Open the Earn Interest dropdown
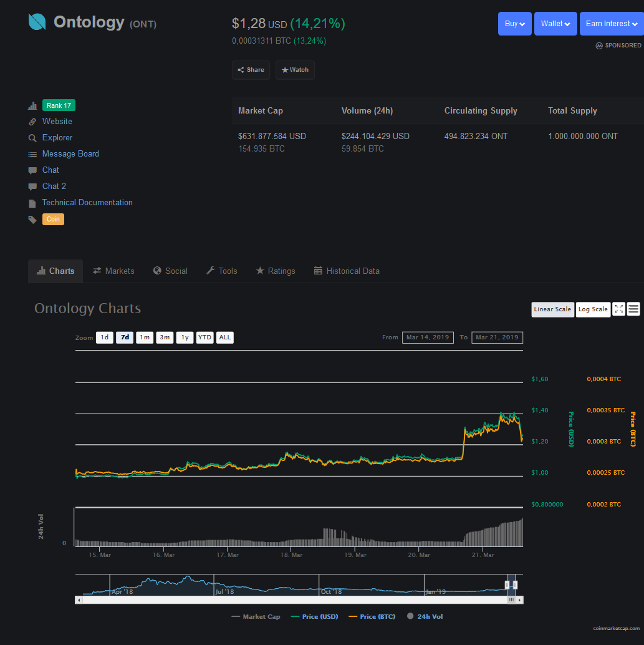This screenshot has width=644, height=645. coord(612,24)
